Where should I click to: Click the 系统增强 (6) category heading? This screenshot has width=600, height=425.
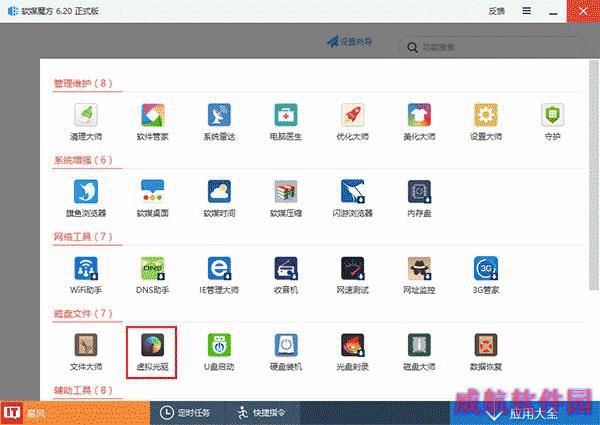point(83,160)
